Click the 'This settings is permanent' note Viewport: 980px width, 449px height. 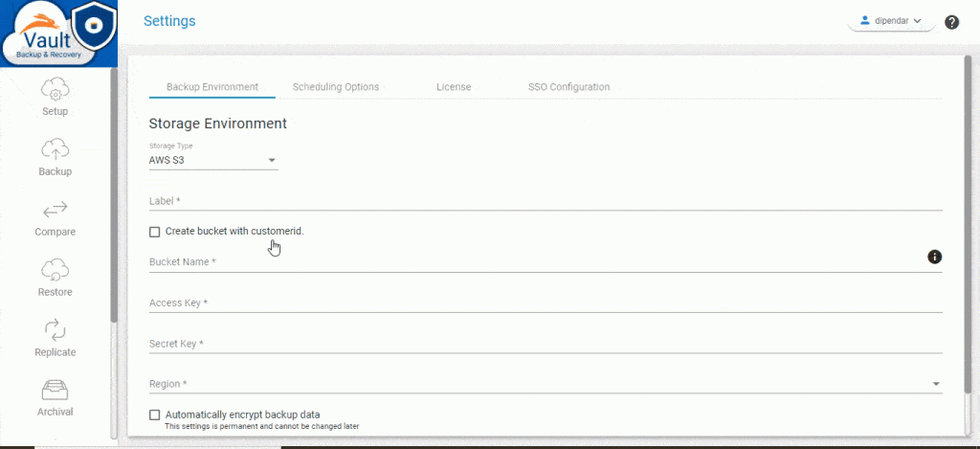[x=261, y=426]
